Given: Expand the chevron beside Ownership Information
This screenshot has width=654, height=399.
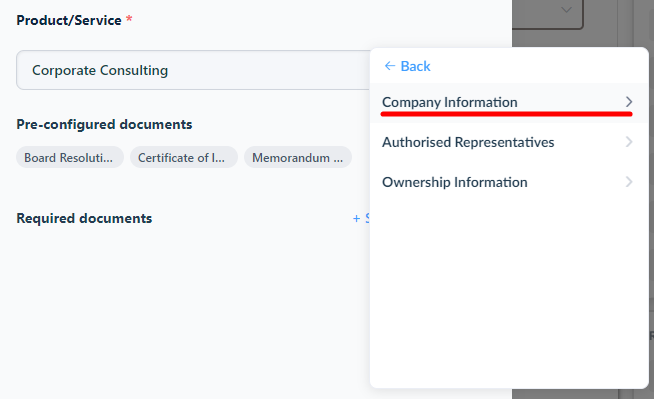Looking at the screenshot, I should pyautogui.click(x=629, y=182).
